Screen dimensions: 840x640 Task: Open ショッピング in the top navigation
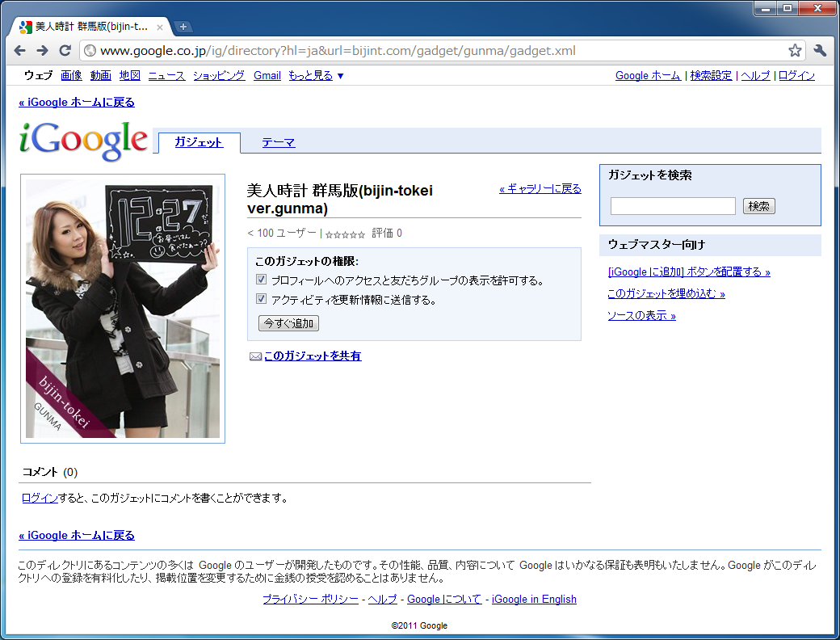[219, 76]
